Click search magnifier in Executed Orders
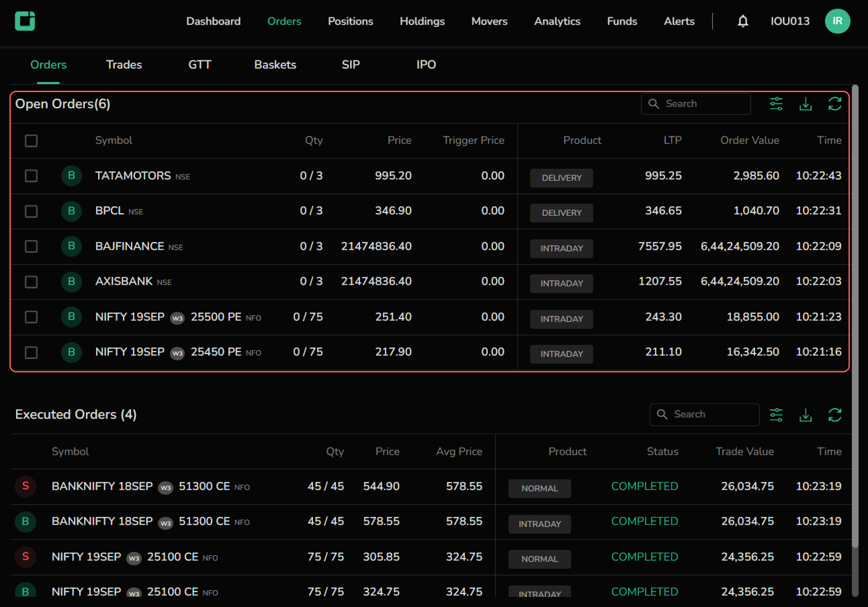 click(662, 414)
